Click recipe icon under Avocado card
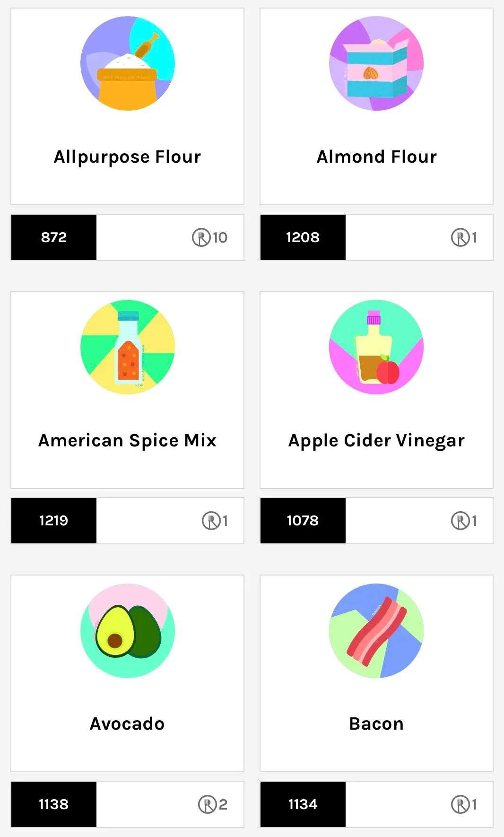Screen dimensions: 504x837 [207, 804]
